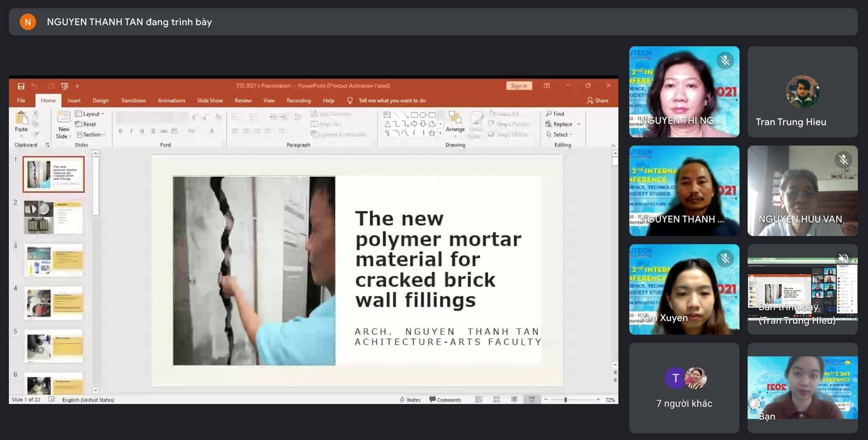
Task: Collapse the ribbon with the chevron
Action: point(613,145)
